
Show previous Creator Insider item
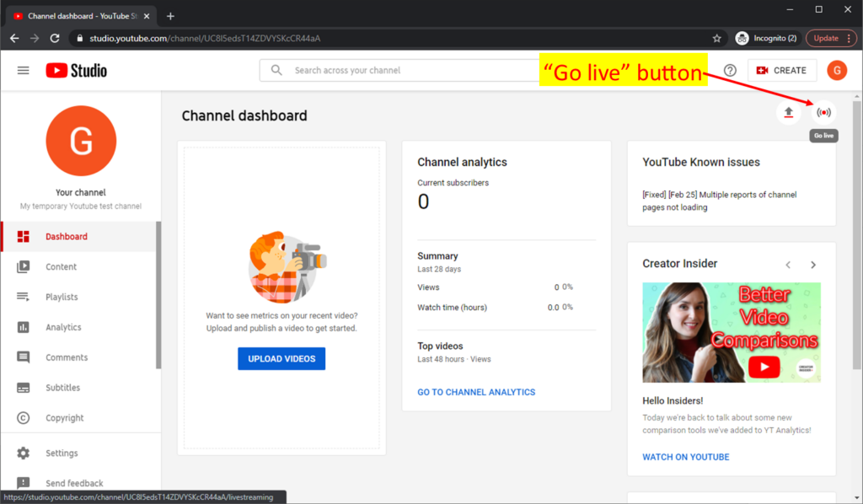(x=788, y=265)
